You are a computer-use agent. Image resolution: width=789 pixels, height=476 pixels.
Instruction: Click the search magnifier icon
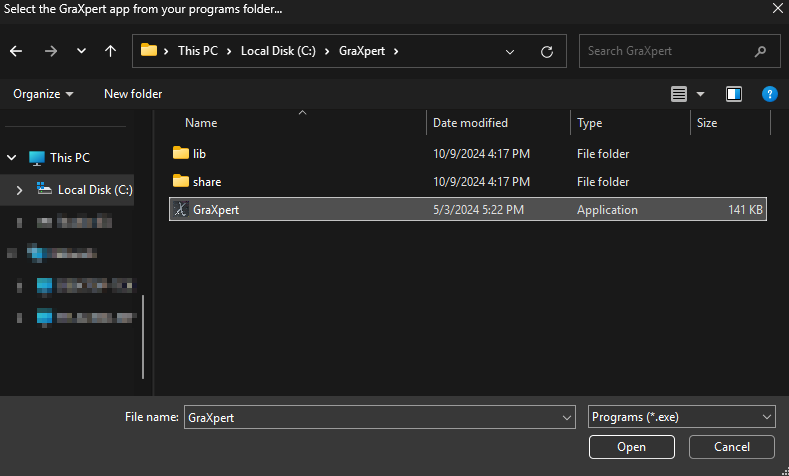pyautogui.click(x=762, y=51)
